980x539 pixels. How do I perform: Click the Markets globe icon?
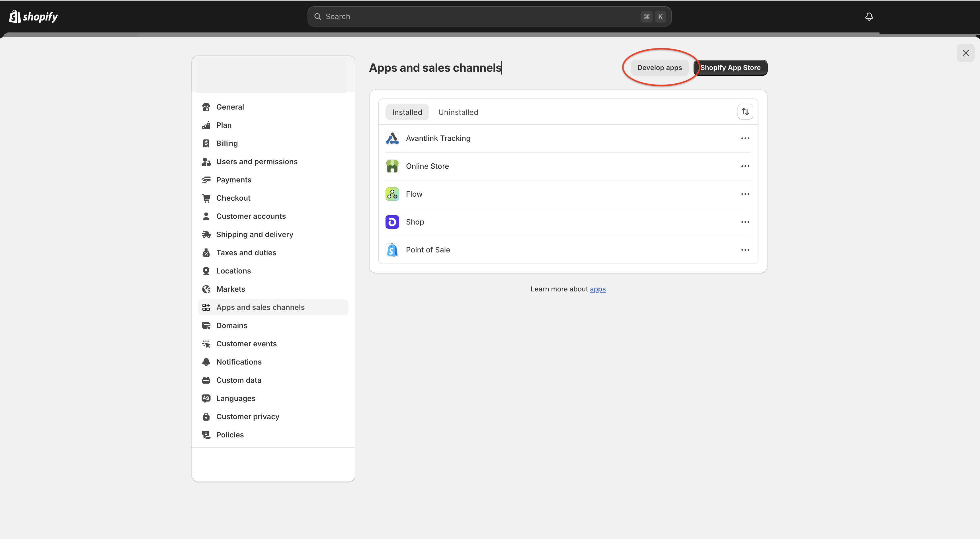tap(206, 289)
